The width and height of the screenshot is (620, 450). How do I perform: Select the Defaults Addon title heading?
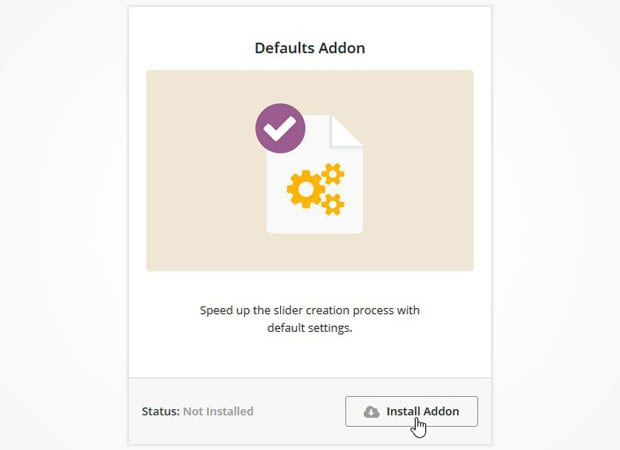[310, 48]
